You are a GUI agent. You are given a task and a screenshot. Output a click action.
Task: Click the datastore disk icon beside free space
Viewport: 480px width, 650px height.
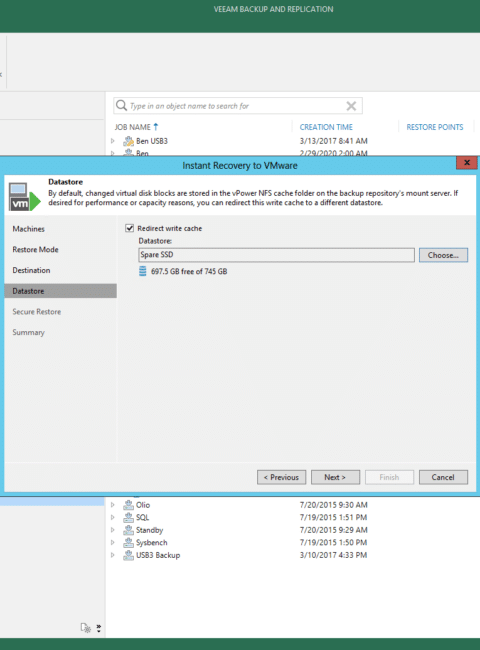click(x=143, y=271)
